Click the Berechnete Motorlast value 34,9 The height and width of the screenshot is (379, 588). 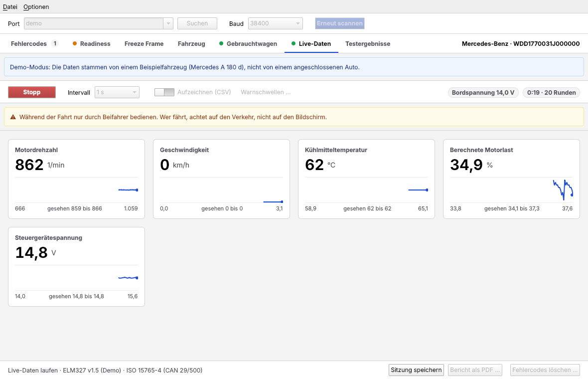466,165
